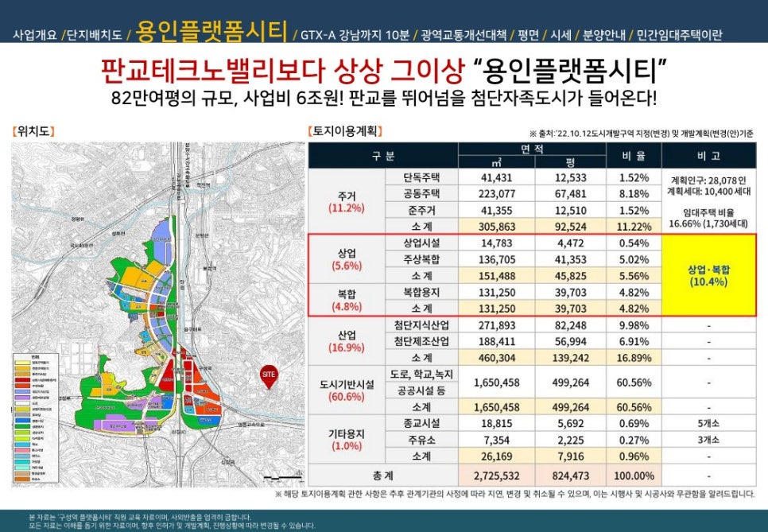Click the 271,893 area value

(497, 325)
